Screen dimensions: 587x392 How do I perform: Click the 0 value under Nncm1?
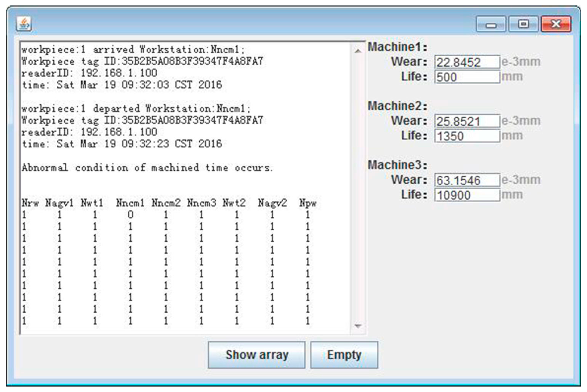coord(130,215)
